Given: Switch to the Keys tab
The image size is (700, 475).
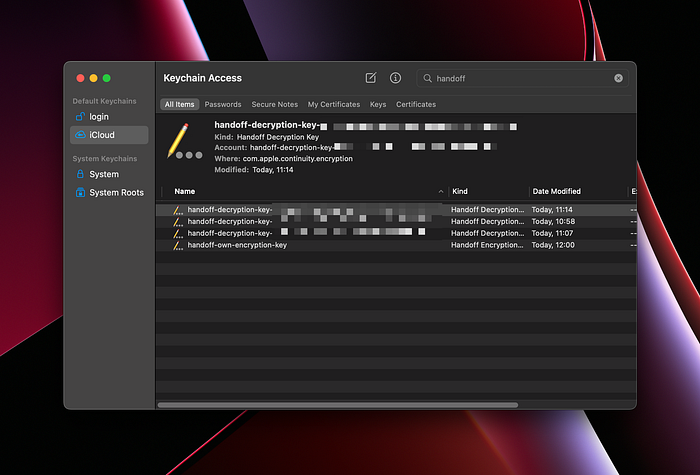Looking at the screenshot, I should tap(378, 104).
